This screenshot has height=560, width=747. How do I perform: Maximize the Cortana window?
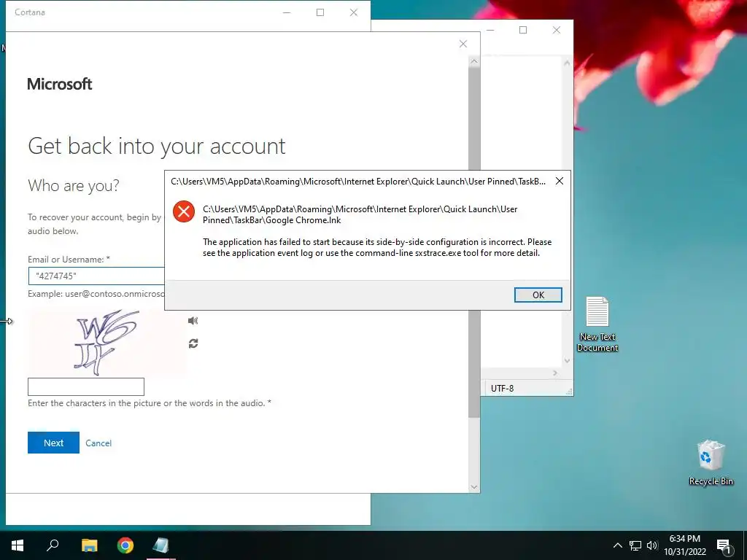click(320, 12)
